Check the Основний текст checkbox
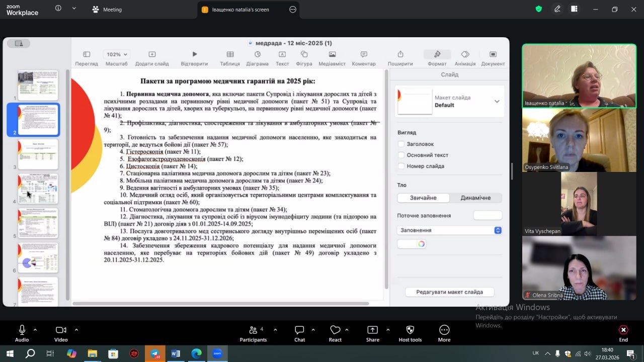644x362 pixels. [x=401, y=155]
